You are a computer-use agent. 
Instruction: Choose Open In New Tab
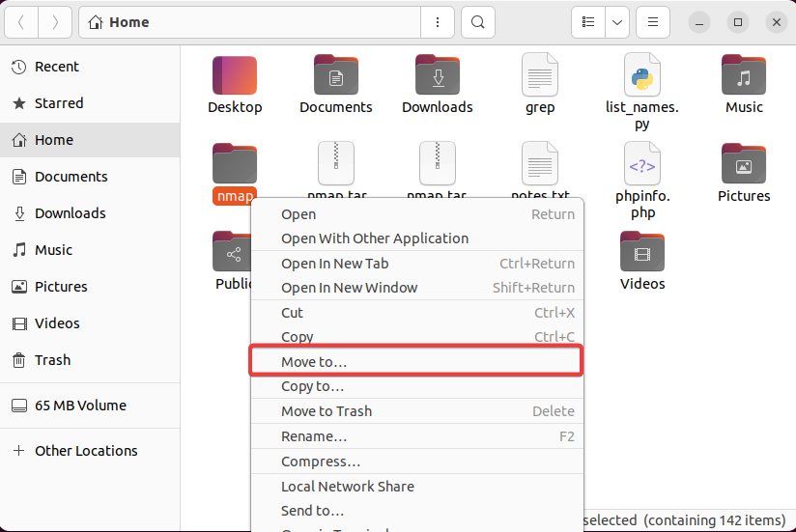(x=416, y=264)
